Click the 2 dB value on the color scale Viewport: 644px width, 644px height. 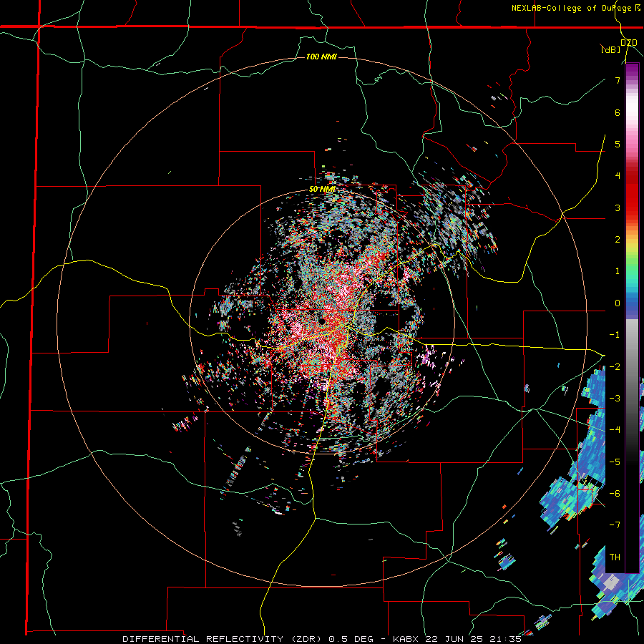618,240
